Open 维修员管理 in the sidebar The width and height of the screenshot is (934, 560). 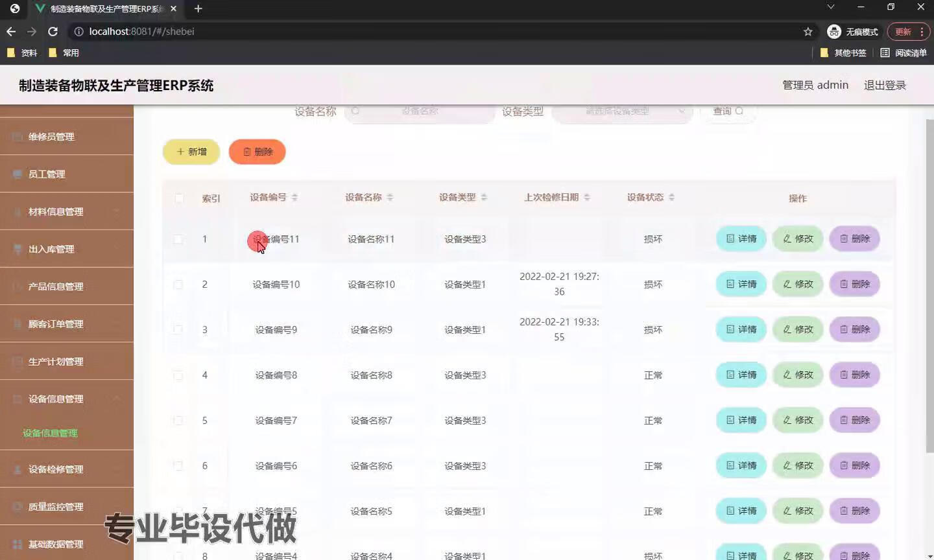(x=67, y=137)
